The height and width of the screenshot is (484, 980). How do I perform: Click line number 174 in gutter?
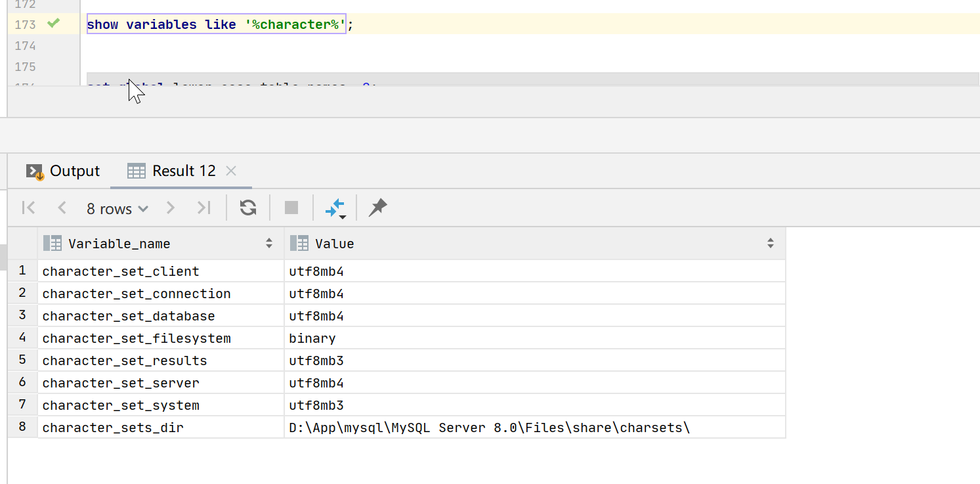[x=25, y=46]
